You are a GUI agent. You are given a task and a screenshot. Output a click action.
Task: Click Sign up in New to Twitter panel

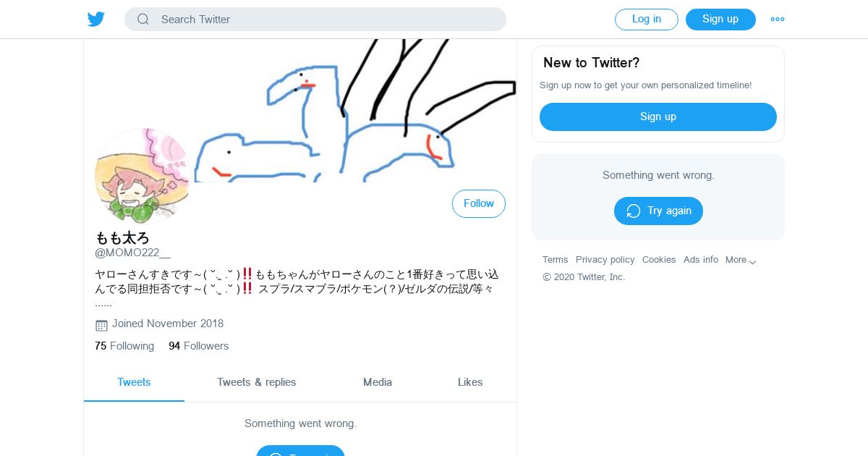[658, 117]
